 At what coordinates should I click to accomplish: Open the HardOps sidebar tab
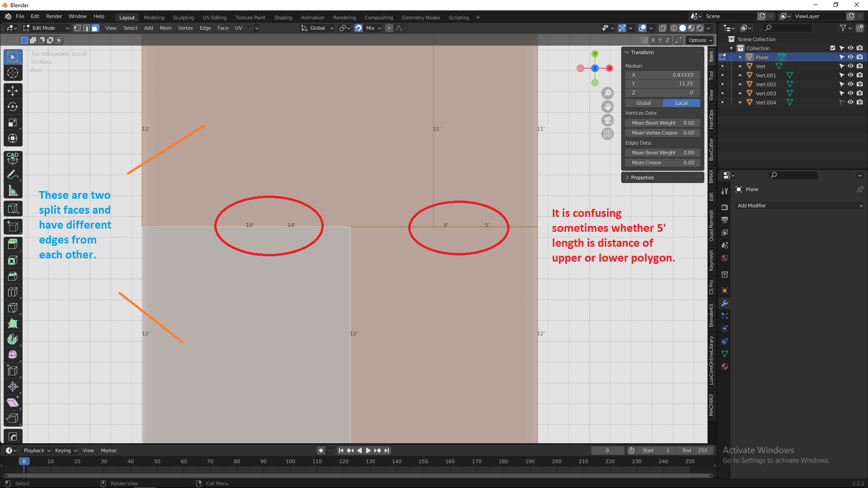click(711, 119)
